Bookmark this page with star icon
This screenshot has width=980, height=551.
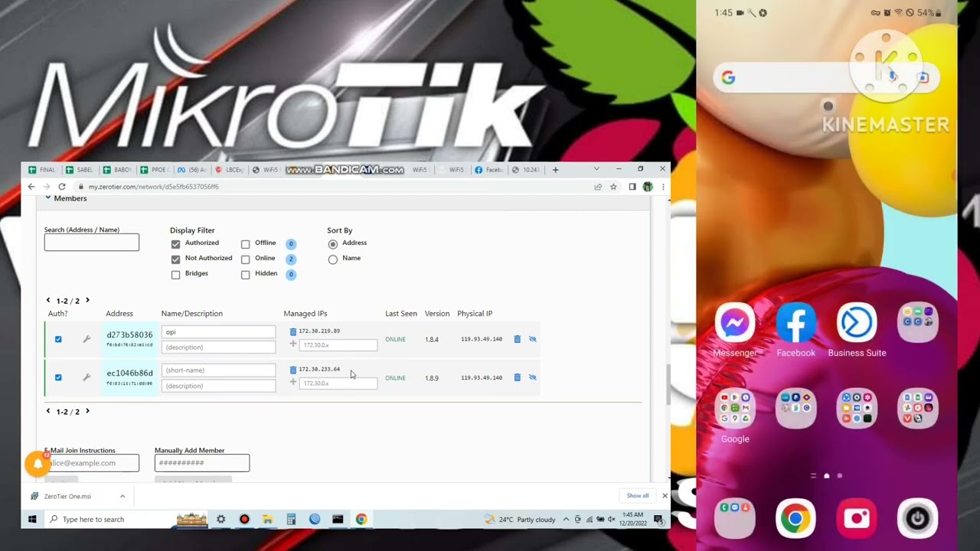click(613, 187)
